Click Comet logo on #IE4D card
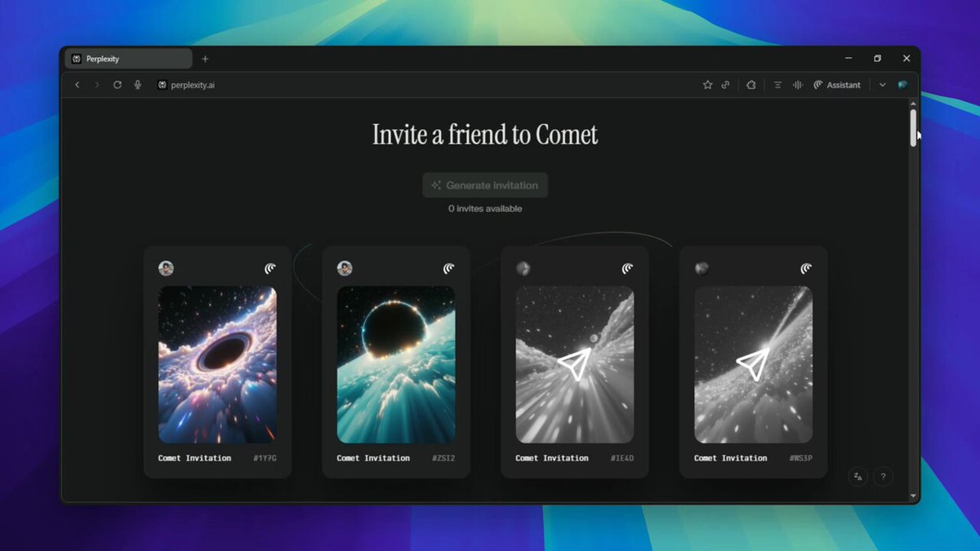Screen dimensions: 980x551 627,269
